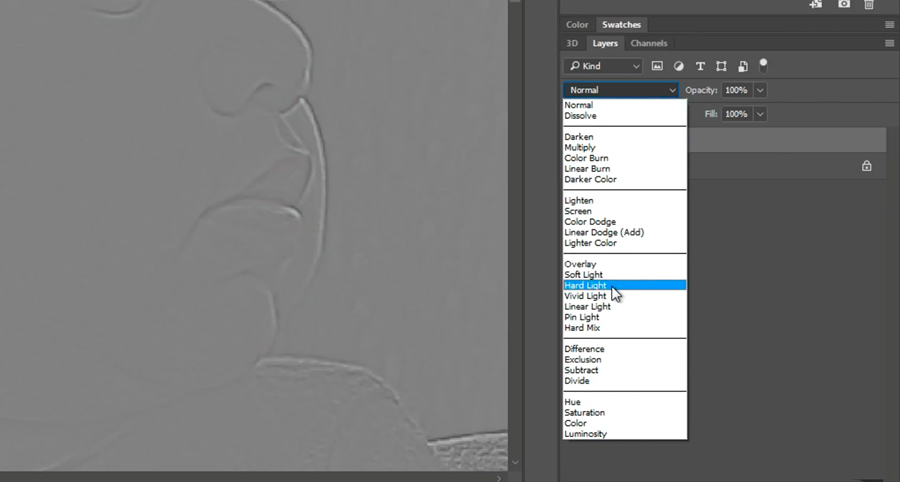Expand the Opacity slider arrow
Screen dimensions: 900x482
[x=760, y=90]
